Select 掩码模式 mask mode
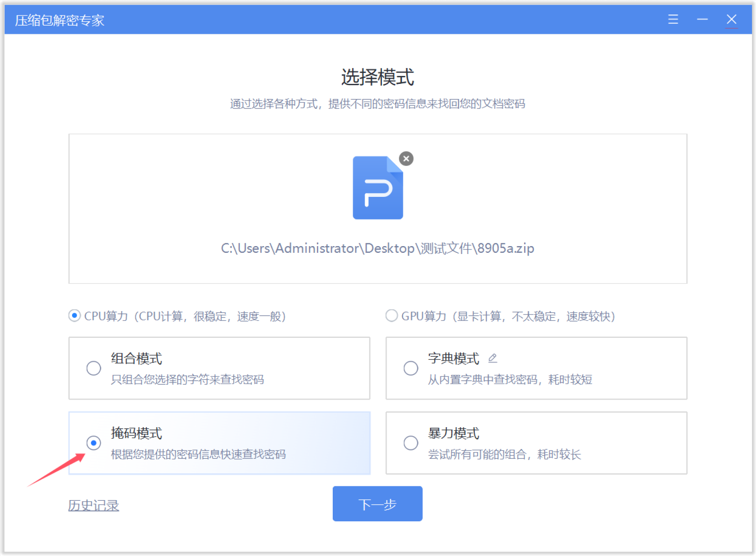756x556 pixels. click(x=94, y=443)
